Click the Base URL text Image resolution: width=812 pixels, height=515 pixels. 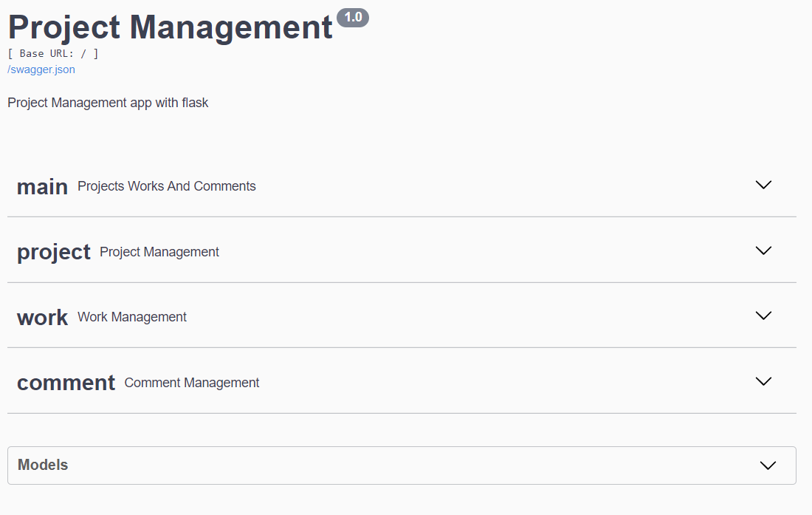click(53, 53)
